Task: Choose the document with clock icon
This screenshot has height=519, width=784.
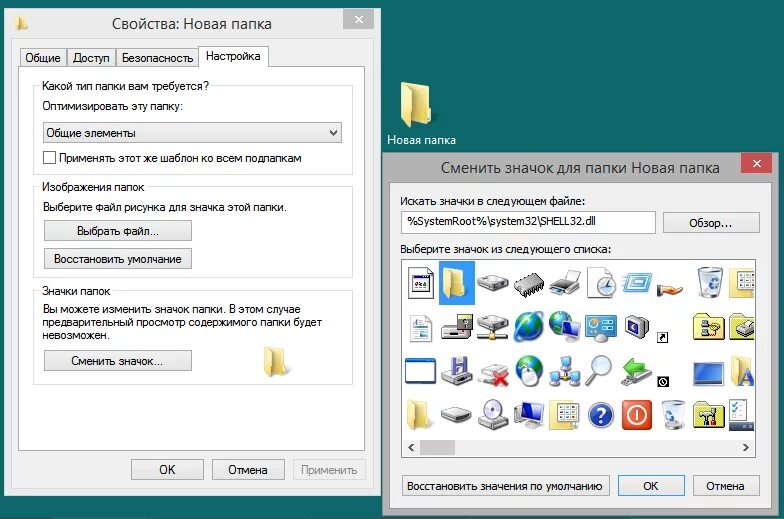Action: point(600,283)
